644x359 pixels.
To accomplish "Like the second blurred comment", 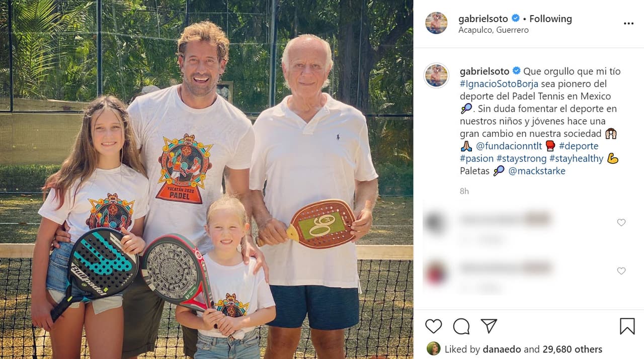I will coord(621,271).
